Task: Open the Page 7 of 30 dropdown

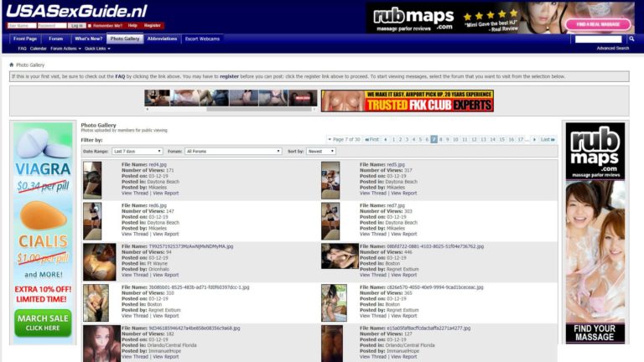Action: point(344,140)
